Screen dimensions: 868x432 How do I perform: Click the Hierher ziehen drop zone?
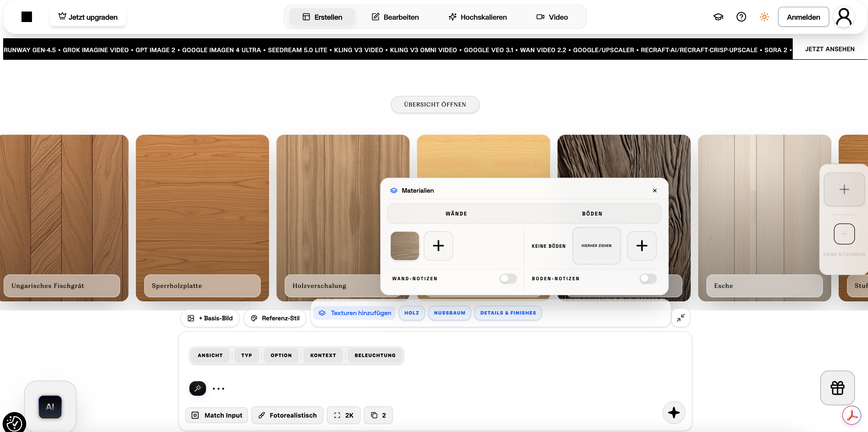(596, 246)
